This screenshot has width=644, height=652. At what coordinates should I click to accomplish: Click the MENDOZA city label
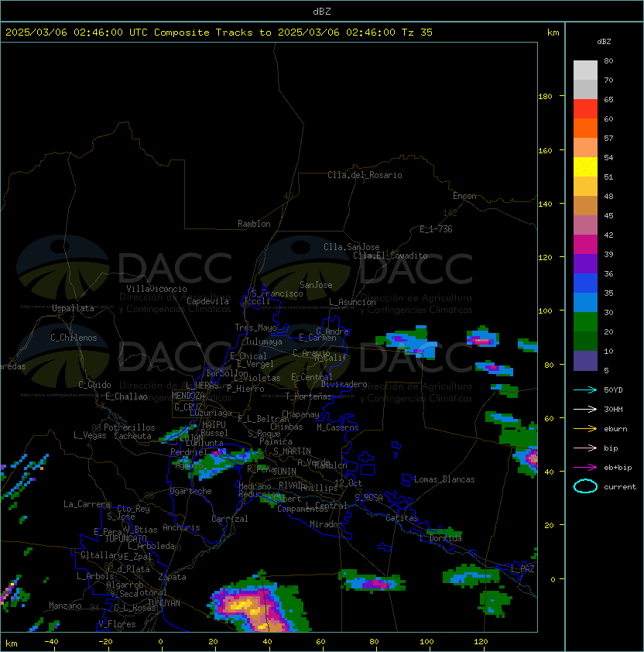(x=188, y=396)
